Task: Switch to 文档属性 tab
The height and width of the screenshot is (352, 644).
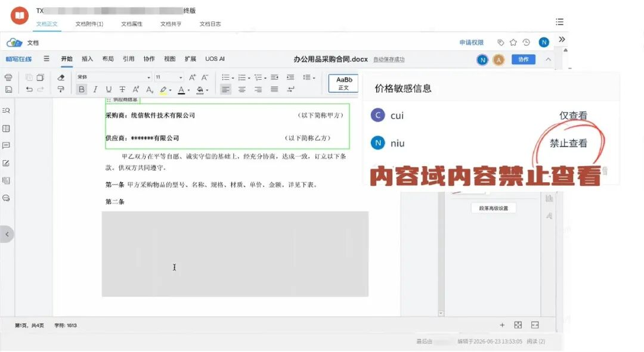Action: click(132, 24)
